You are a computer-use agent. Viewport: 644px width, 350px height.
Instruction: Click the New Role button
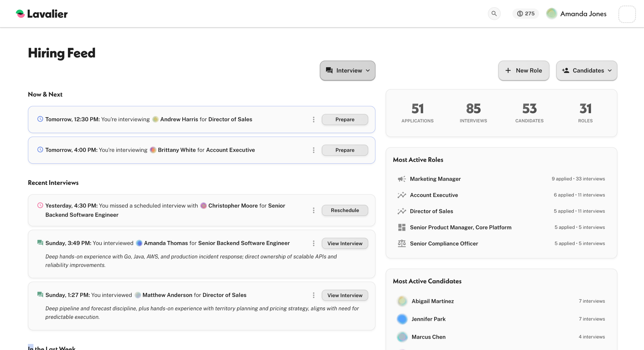[x=524, y=71]
